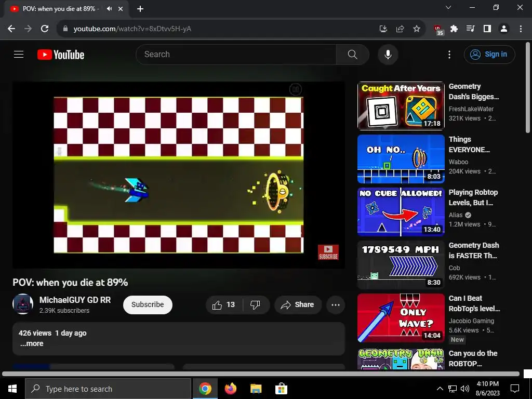
Task: Go to YouTube home via logo
Action: tap(61, 55)
